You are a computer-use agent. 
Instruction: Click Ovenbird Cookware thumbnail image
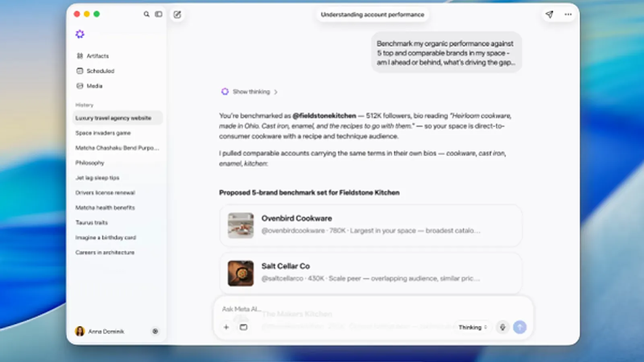tap(241, 225)
